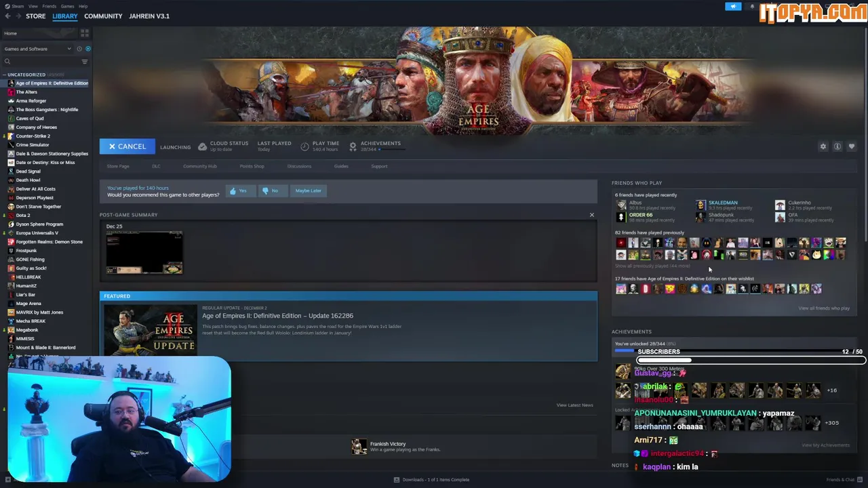The width and height of the screenshot is (868, 488).
Task: Click in the library search field
Action: tap(45, 62)
